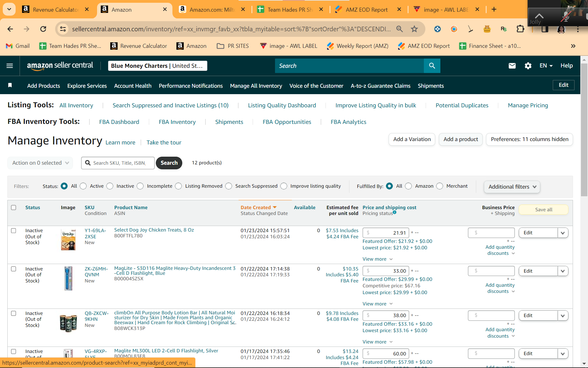Click the pricing status info icon
The image size is (588, 368).
click(x=394, y=212)
